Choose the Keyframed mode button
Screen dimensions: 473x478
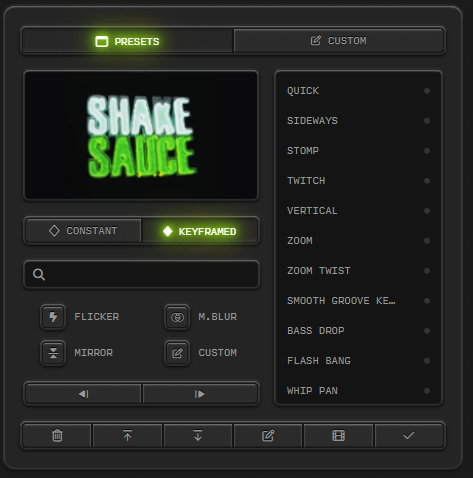[x=200, y=231]
